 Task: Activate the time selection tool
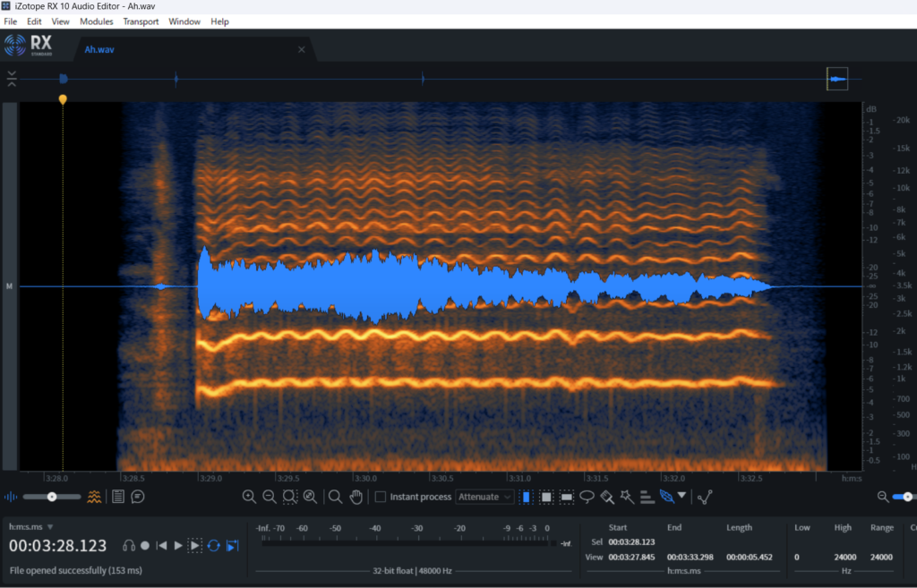pyautogui.click(x=527, y=497)
